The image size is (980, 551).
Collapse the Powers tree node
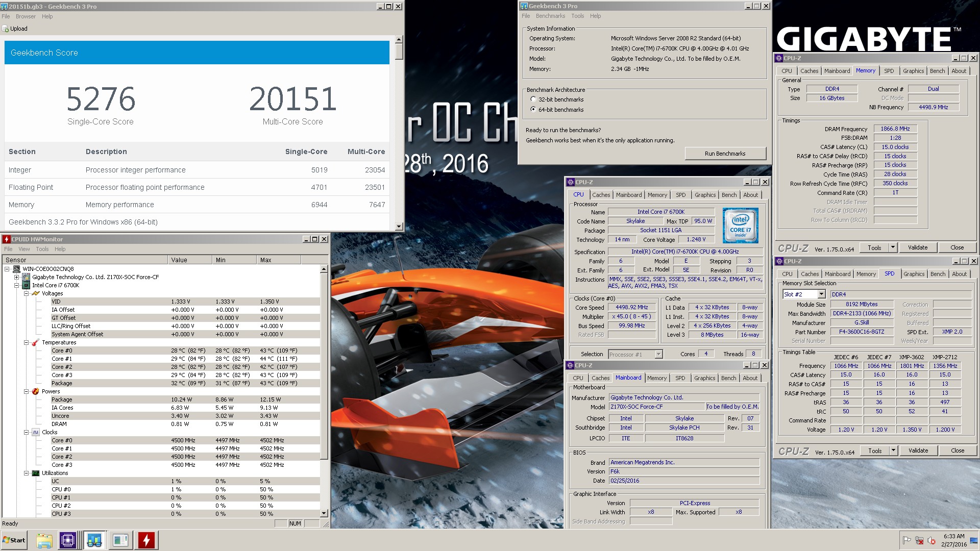click(x=26, y=391)
